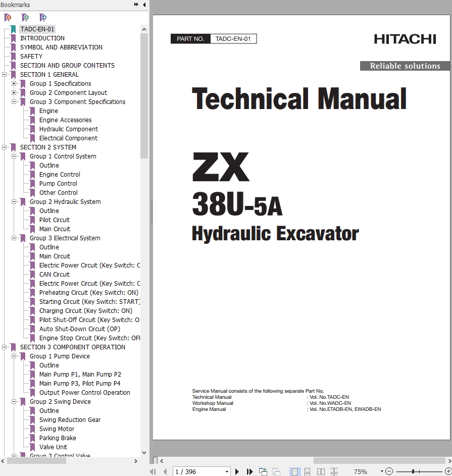Screen dimensions: 452x476
Task: Open the CAN Circuit bookmark
Action: coord(55,275)
